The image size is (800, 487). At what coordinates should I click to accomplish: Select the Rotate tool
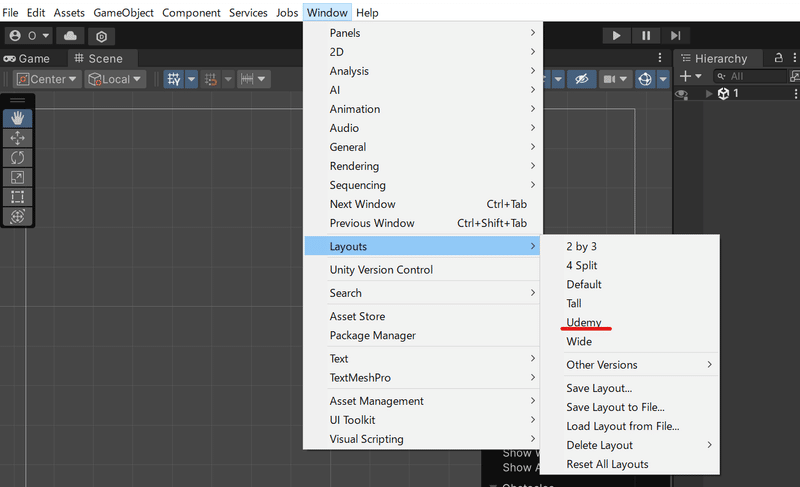pos(17,158)
